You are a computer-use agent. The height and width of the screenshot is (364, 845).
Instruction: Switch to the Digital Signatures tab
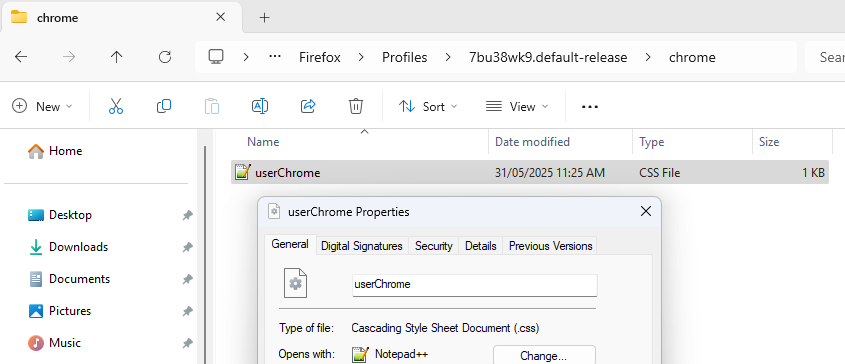point(362,246)
